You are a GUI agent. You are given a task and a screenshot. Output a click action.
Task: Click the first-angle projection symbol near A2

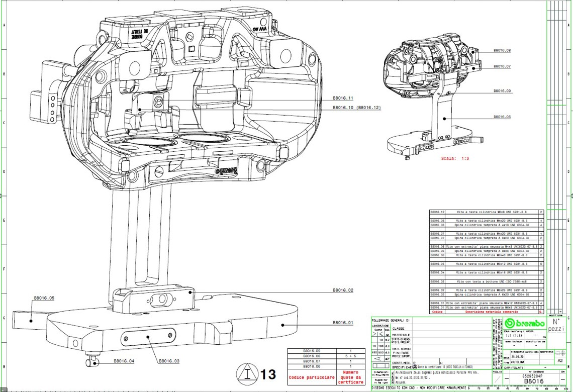(560, 353)
